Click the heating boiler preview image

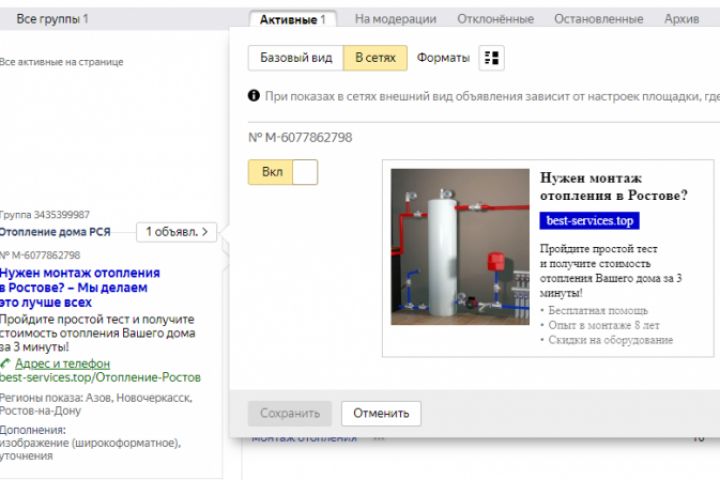[460, 247]
